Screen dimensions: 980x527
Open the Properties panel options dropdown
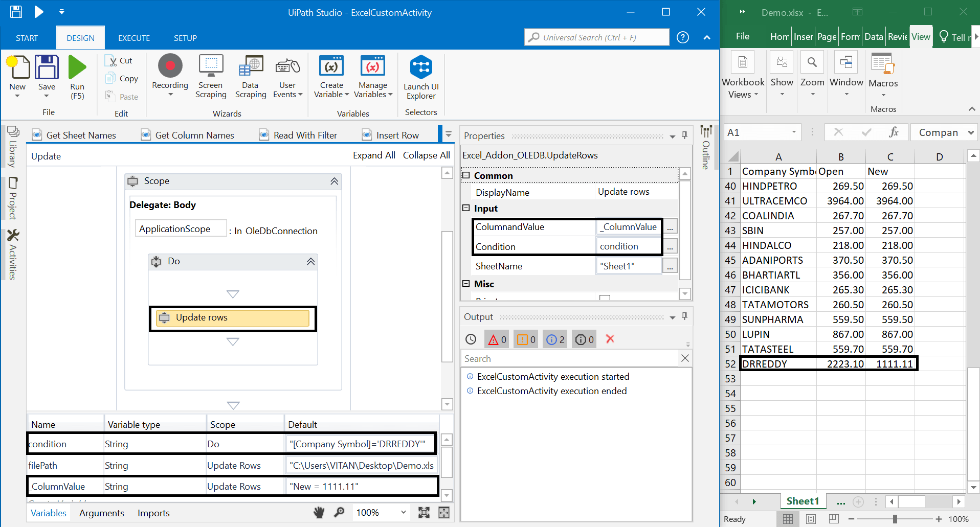pos(673,136)
